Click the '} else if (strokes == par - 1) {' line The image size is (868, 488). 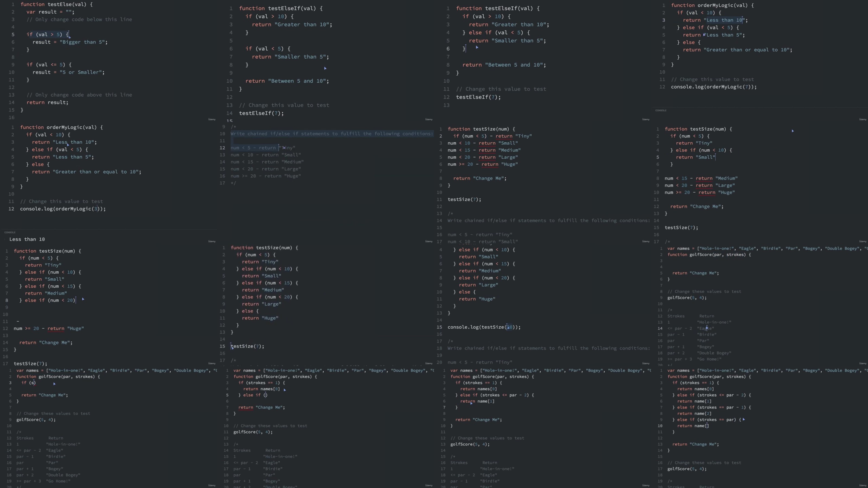(x=712, y=407)
